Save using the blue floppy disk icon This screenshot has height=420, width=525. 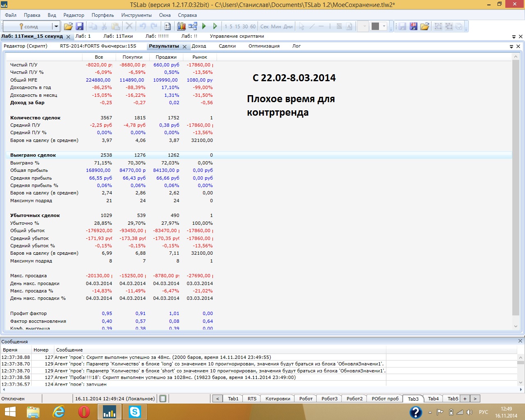coord(80,26)
